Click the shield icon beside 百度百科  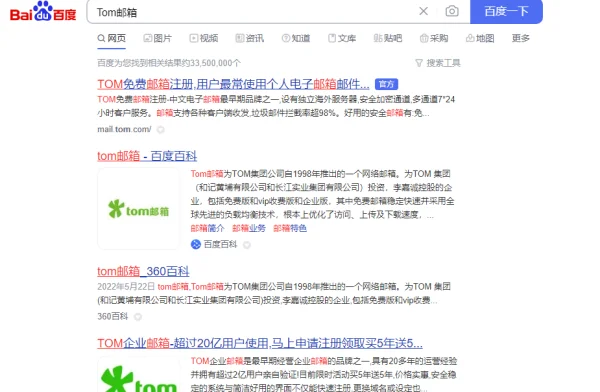pyautogui.click(x=247, y=245)
